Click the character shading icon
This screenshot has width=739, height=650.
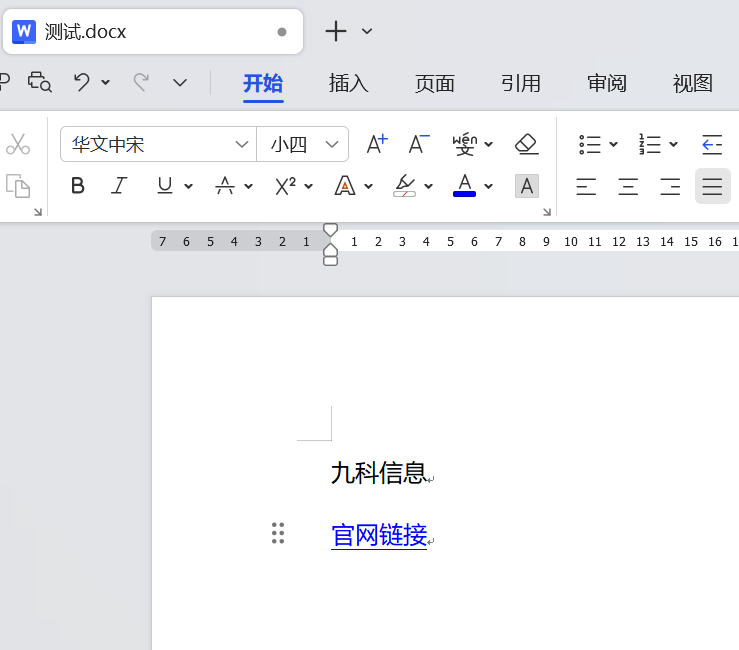click(526, 186)
